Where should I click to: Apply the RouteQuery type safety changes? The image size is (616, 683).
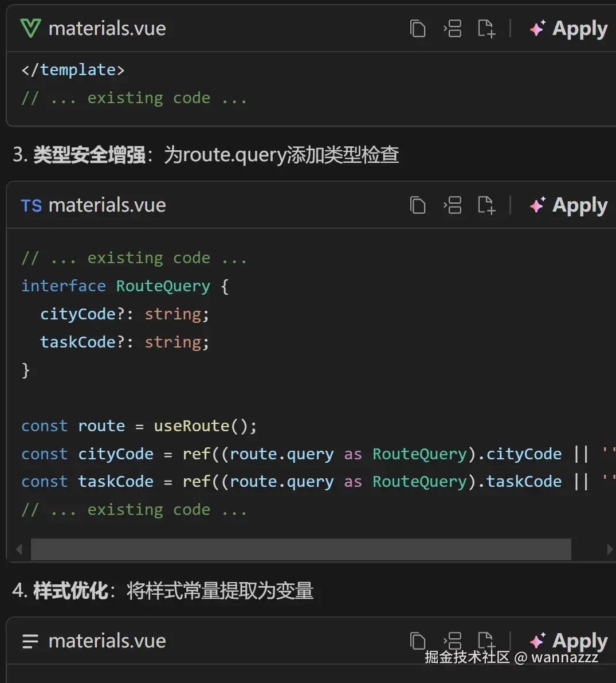pos(568,205)
